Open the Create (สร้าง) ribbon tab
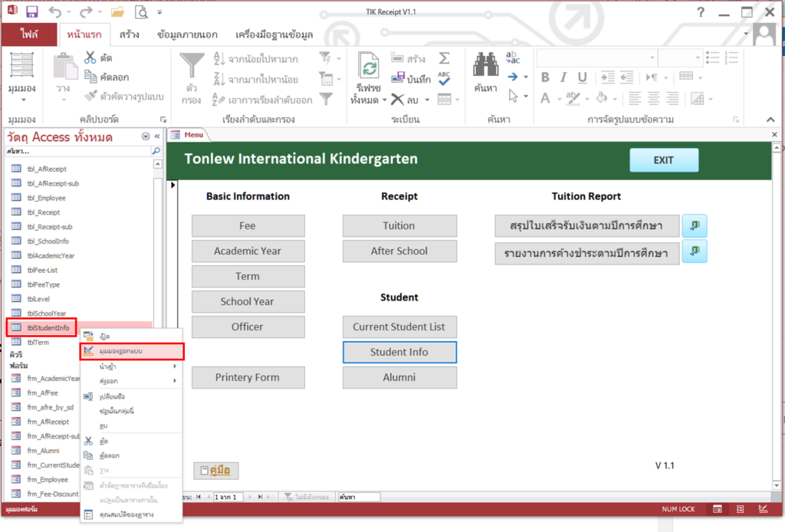Image resolution: width=785 pixels, height=532 pixels. 129,34
